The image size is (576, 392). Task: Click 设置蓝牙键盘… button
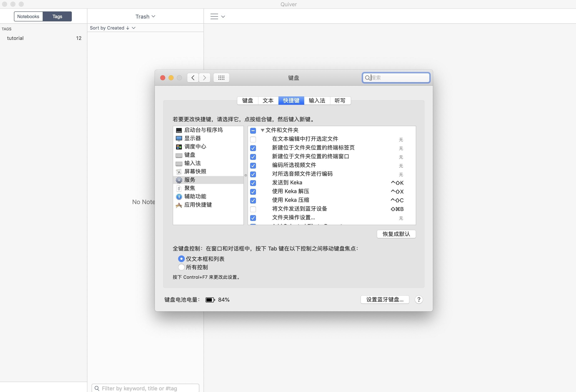point(385,300)
